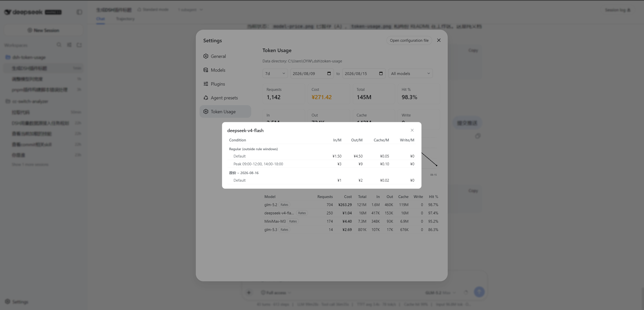Open Rates for deepseek-v4-flash row
Viewport: 644px width, 310px height.
tap(302, 213)
